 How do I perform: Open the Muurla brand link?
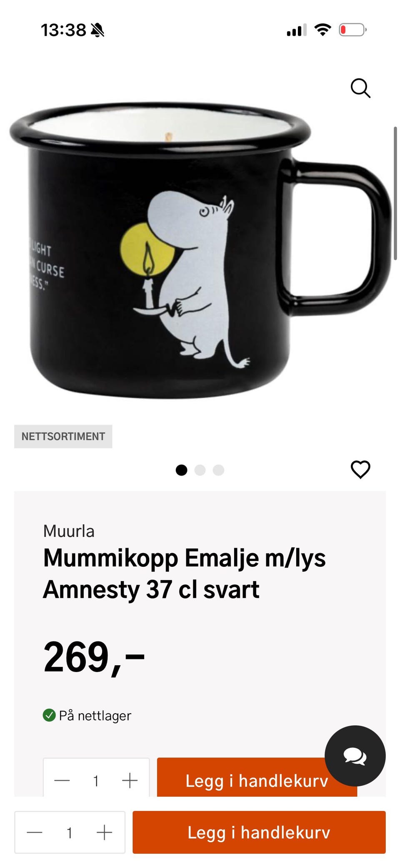(69, 531)
